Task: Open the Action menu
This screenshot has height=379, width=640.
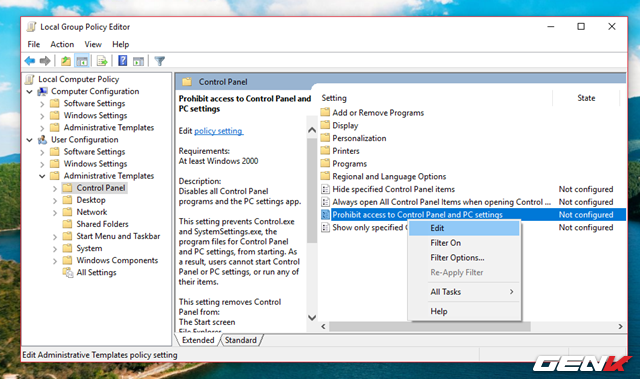Action: tap(62, 44)
